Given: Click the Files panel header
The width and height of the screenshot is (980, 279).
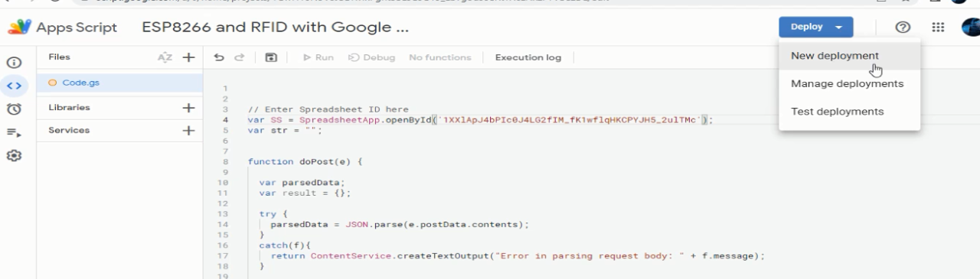Looking at the screenshot, I should pyautogui.click(x=59, y=57).
